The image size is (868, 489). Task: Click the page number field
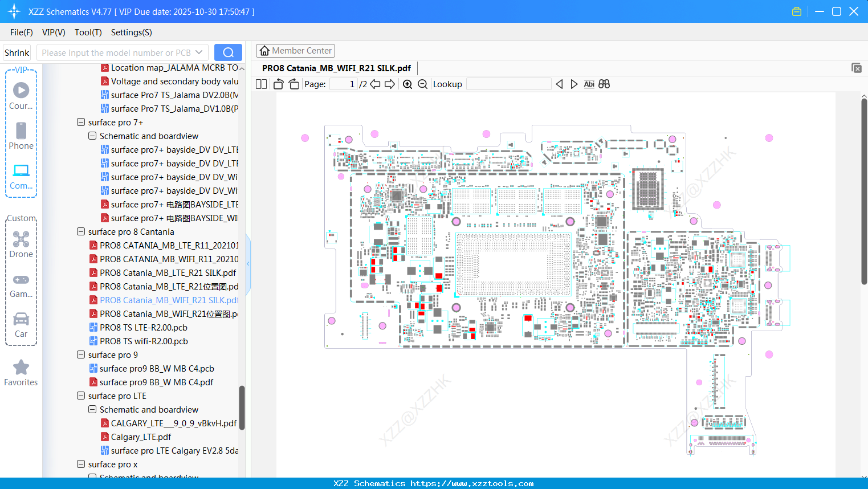pyautogui.click(x=344, y=84)
